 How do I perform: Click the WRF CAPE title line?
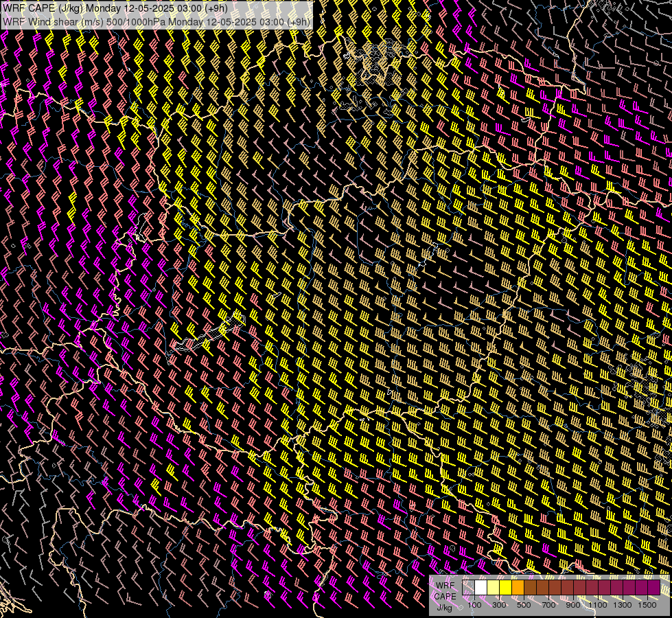pos(115,8)
